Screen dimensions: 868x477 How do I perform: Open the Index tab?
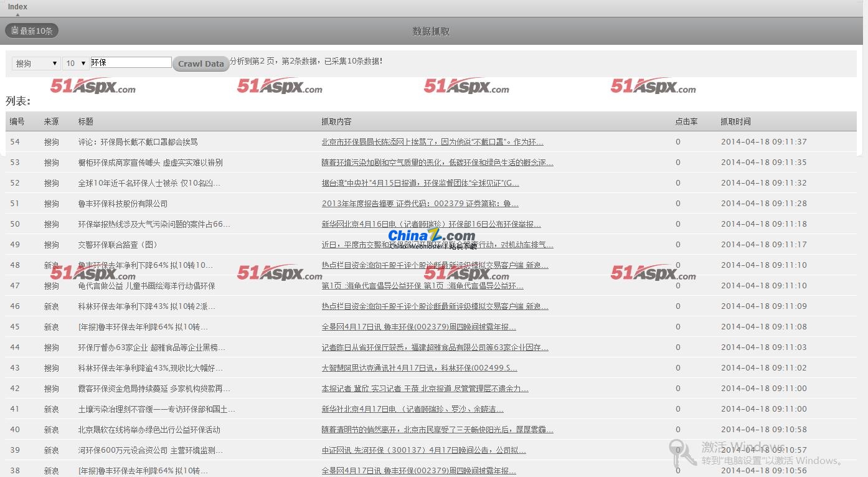(17, 7)
